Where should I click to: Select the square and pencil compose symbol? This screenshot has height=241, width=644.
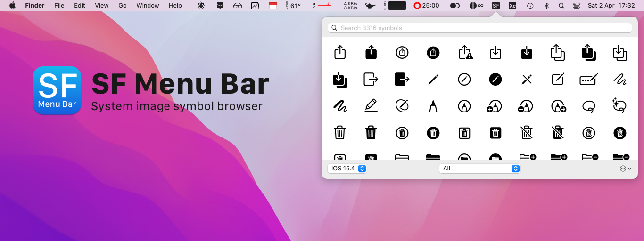click(558, 79)
